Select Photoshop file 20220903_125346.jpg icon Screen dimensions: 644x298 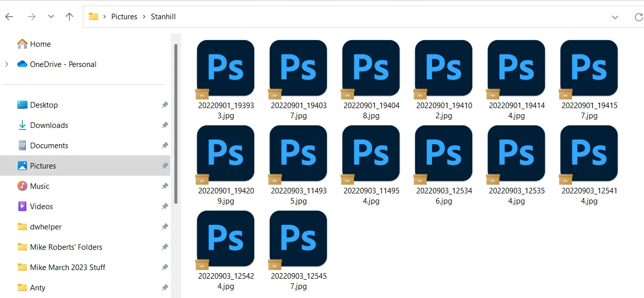(444, 154)
